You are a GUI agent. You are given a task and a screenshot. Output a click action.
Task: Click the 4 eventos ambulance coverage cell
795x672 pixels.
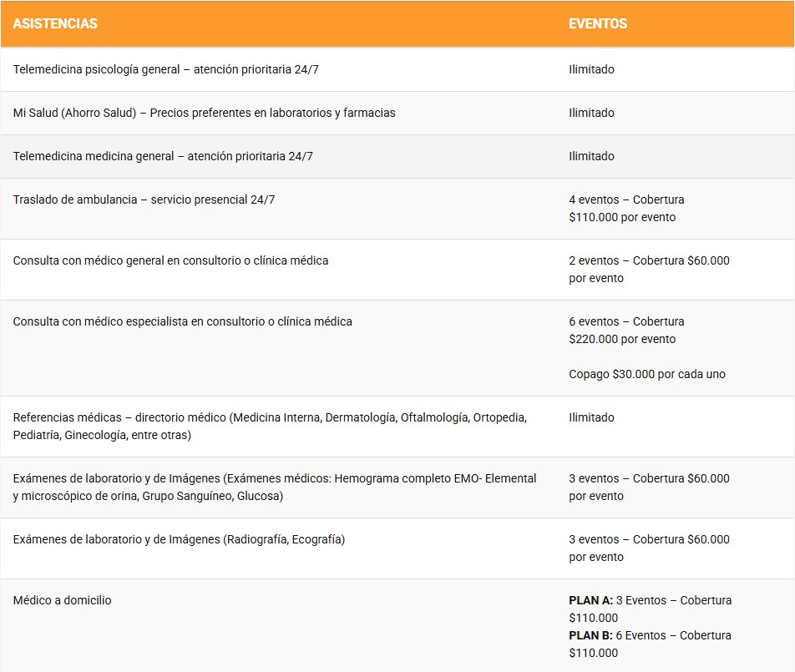click(626, 208)
